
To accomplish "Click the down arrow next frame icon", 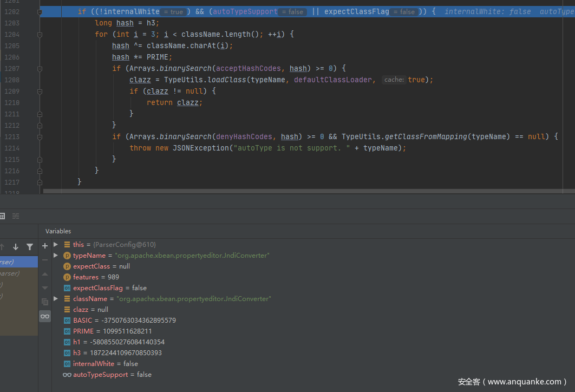I will [x=16, y=247].
